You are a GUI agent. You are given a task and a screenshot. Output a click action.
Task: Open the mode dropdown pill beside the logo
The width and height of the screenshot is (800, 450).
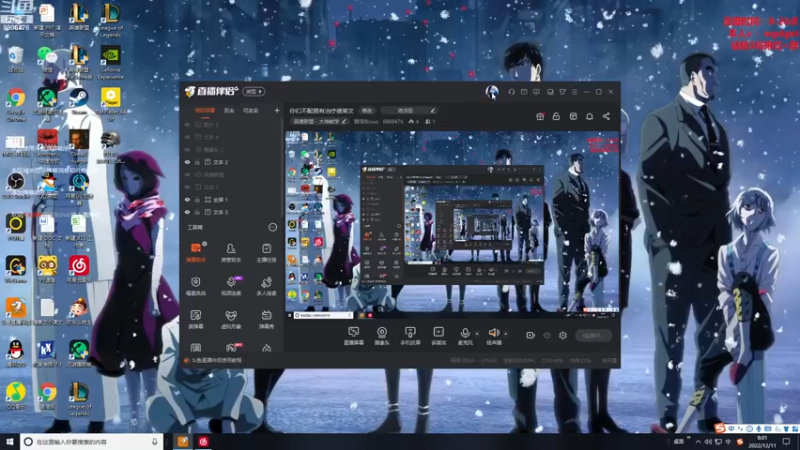click(254, 92)
